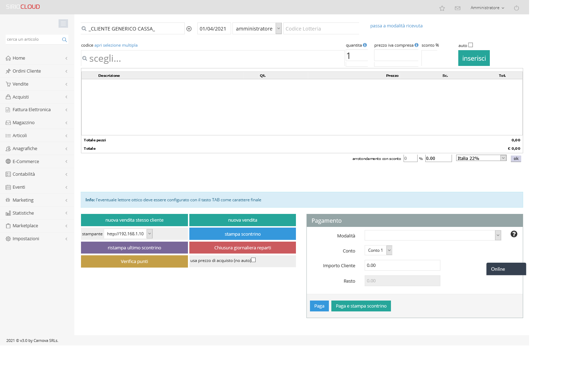Click apri selezione multipla link
This screenshot has height=384, width=588.
(x=116, y=45)
